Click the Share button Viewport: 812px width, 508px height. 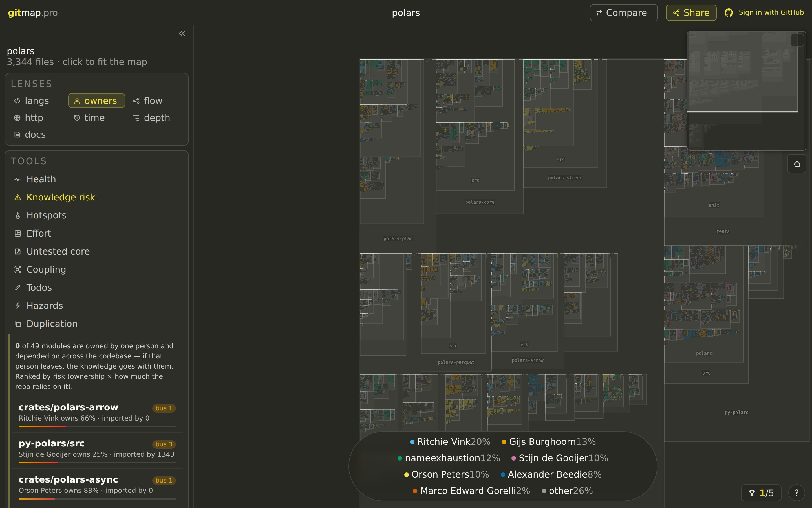pyautogui.click(x=691, y=13)
